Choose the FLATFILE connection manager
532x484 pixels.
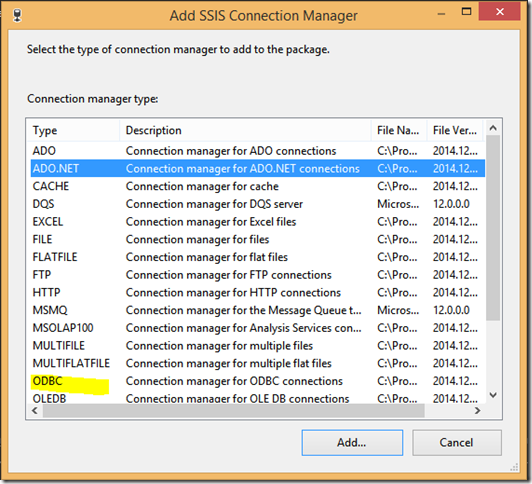click(x=258, y=257)
